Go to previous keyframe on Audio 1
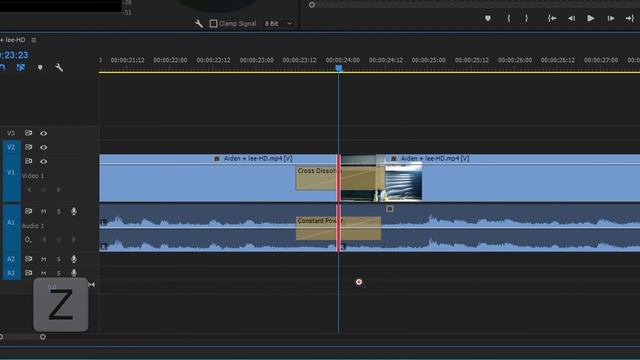Viewport: 640px width, 360px height. [44, 240]
